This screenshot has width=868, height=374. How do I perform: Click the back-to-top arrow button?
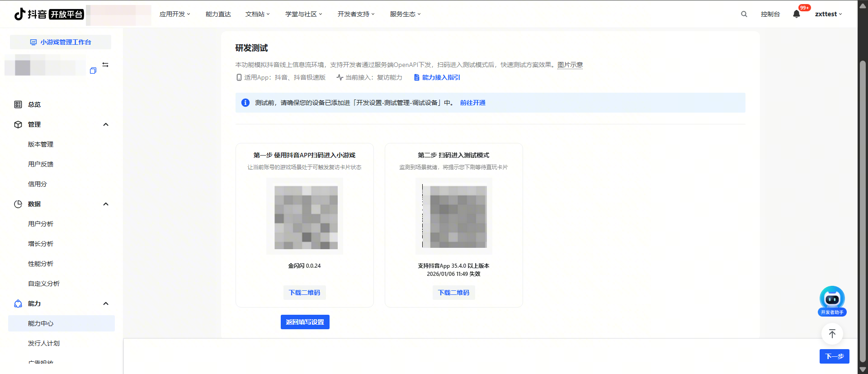click(832, 334)
